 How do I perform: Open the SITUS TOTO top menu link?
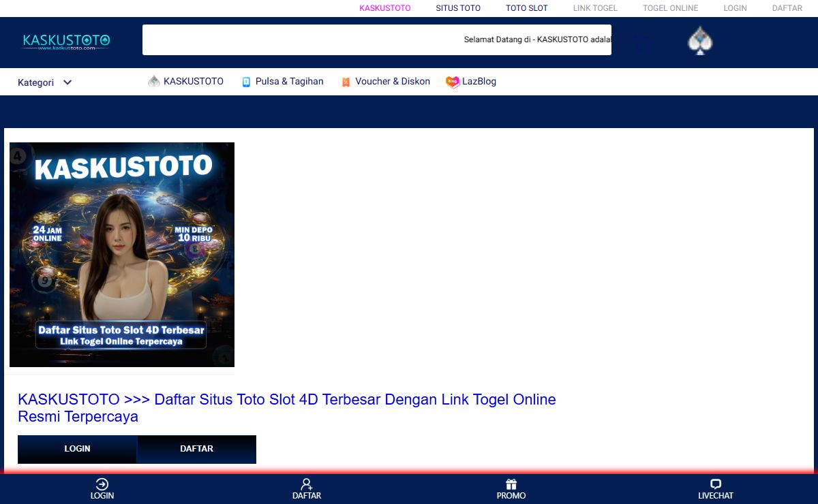pyautogui.click(x=458, y=8)
